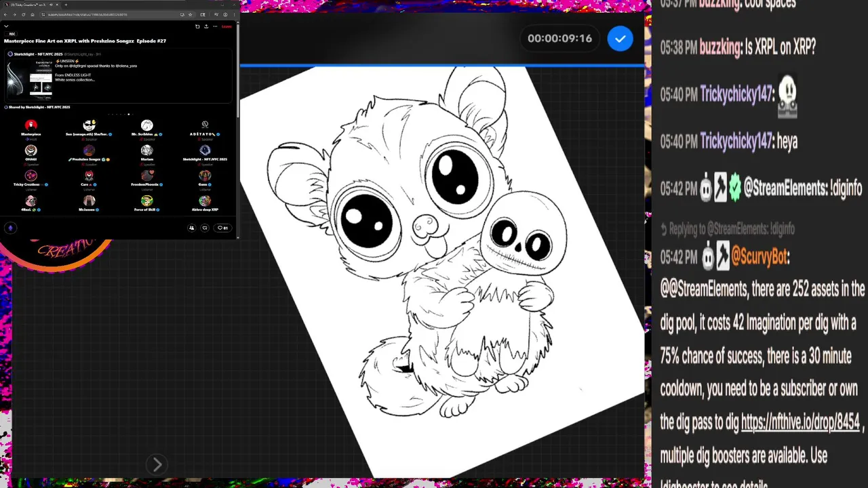The height and width of the screenshot is (488, 868).
Task: Open the Preshzino Songzz speaker avatar
Action: (89, 150)
